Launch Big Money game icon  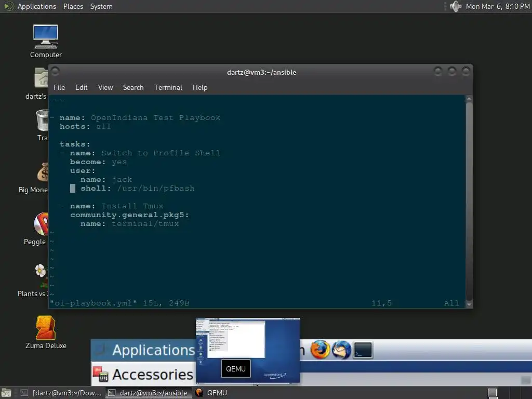click(x=43, y=172)
